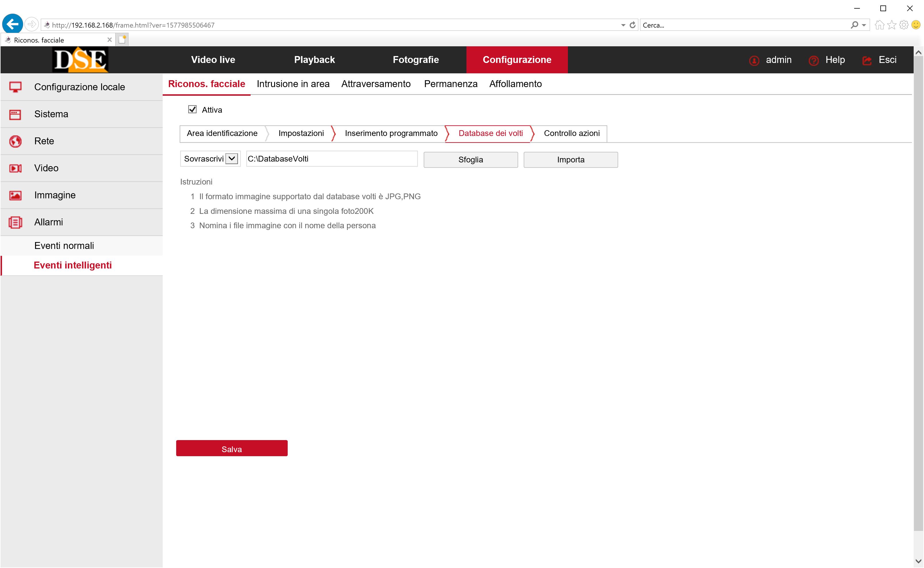Open the search provider dropdown arrow
Viewport: 924px width, 568px height.
(864, 25)
